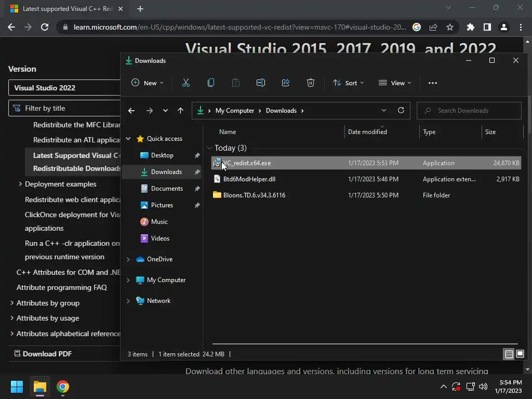This screenshot has height=399, width=532.
Task: Click the Rename icon in Explorer toolbar
Action: (x=261, y=83)
